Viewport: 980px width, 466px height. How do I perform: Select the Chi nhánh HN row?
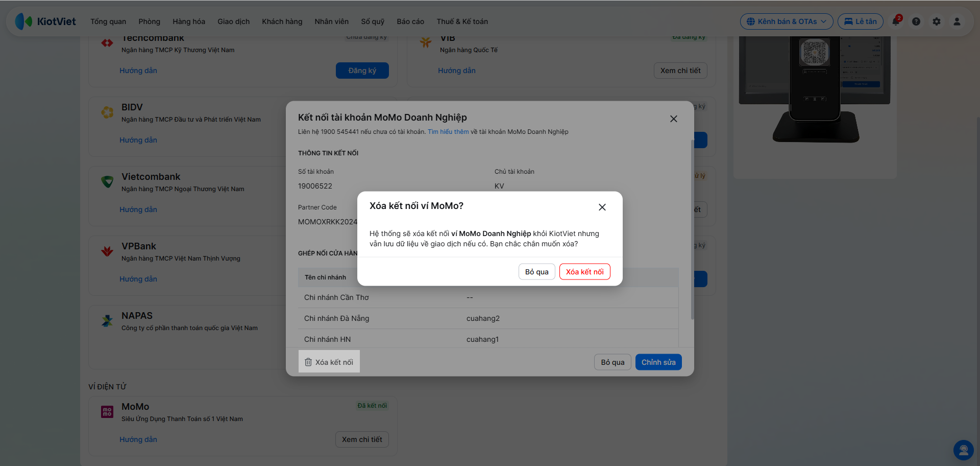pos(488,339)
